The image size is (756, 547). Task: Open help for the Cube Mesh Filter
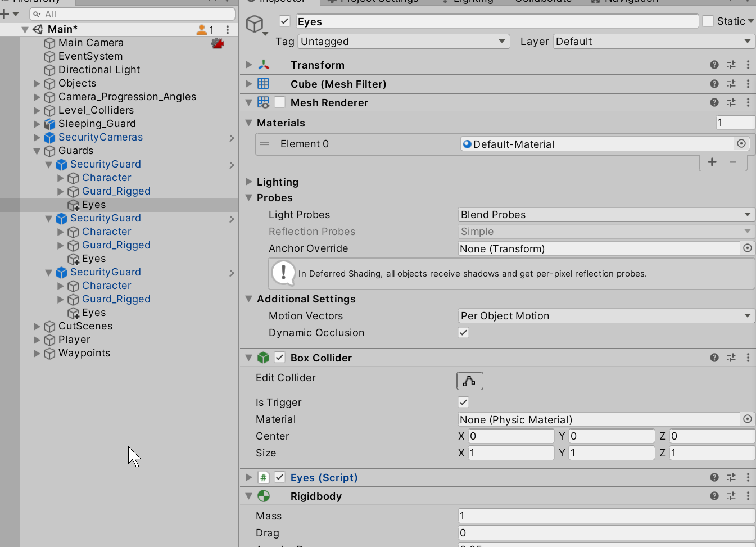[714, 84]
